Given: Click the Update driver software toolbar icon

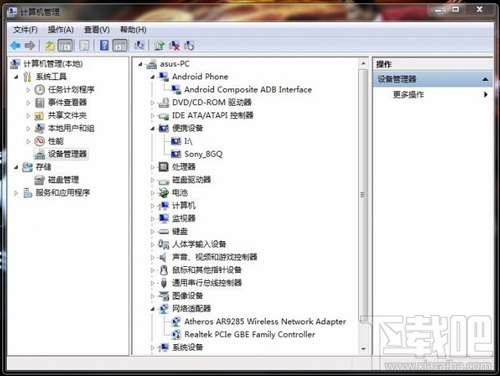Looking at the screenshot, I should pyautogui.click(x=160, y=45).
